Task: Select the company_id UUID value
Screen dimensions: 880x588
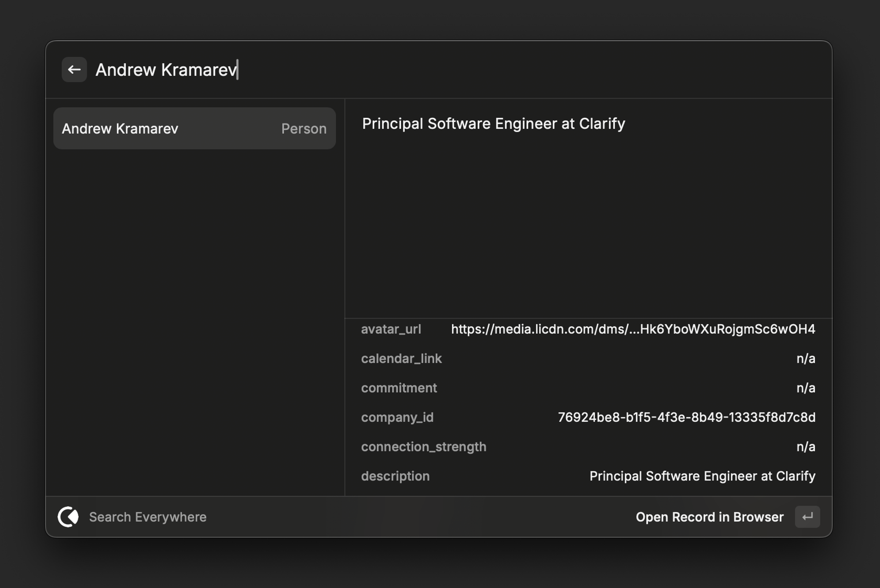Action: (x=686, y=417)
